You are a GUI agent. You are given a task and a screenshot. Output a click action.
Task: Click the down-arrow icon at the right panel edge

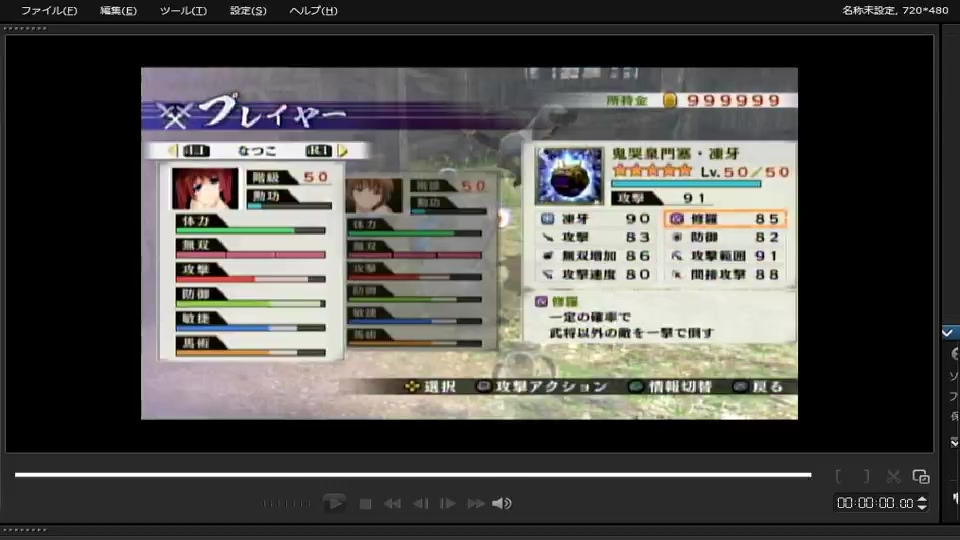pyautogui.click(x=954, y=442)
